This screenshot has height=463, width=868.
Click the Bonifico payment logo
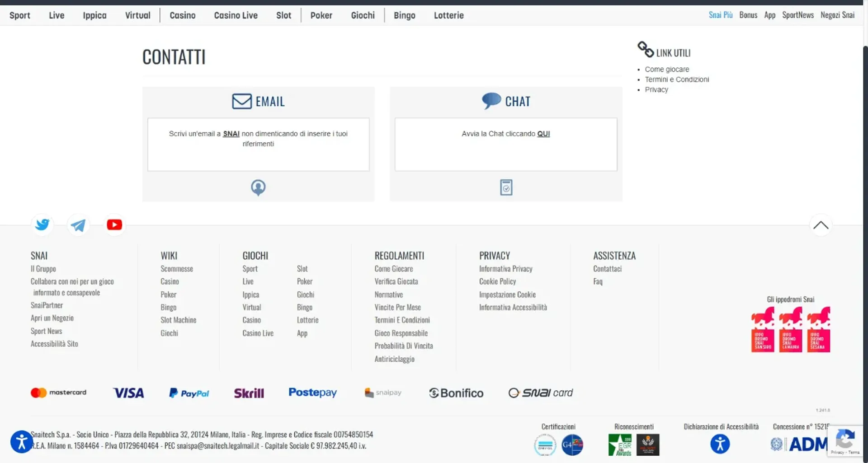pos(456,393)
